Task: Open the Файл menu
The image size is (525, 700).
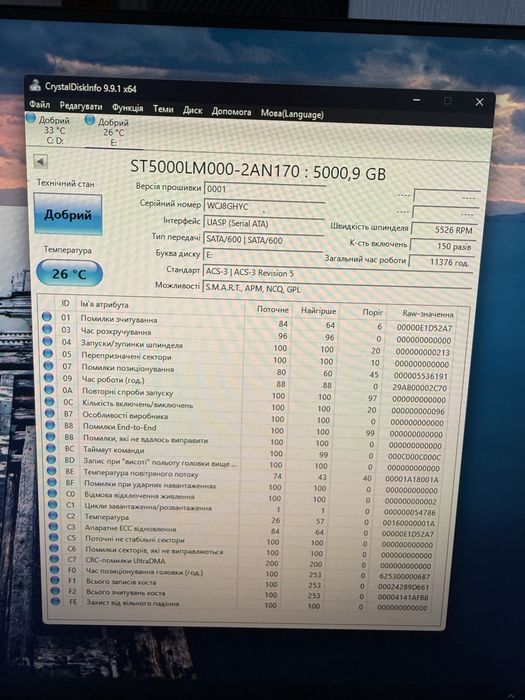Action: pyautogui.click(x=40, y=104)
